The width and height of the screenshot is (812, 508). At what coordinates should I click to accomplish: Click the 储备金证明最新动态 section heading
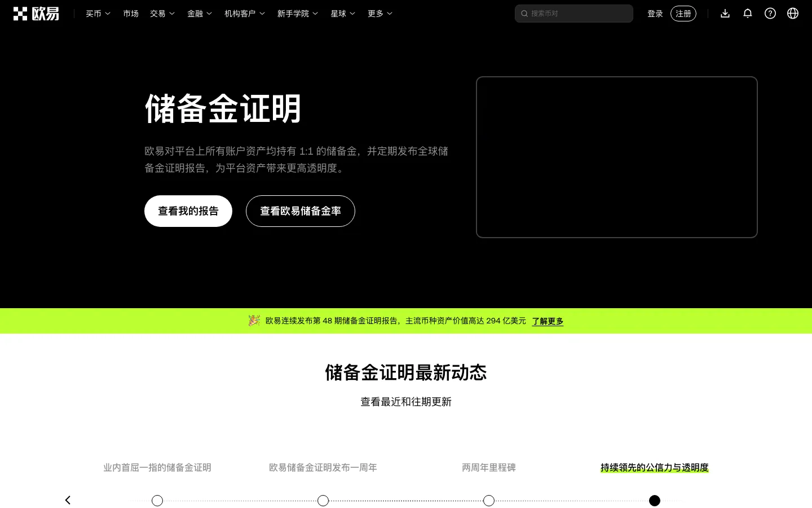point(406,373)
